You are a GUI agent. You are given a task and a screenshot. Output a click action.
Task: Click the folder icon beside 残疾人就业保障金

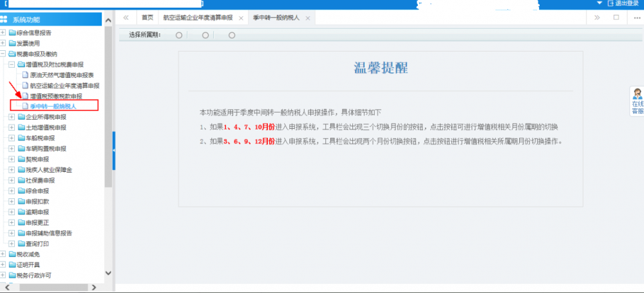pyautogui.click(x=22, y=170)
